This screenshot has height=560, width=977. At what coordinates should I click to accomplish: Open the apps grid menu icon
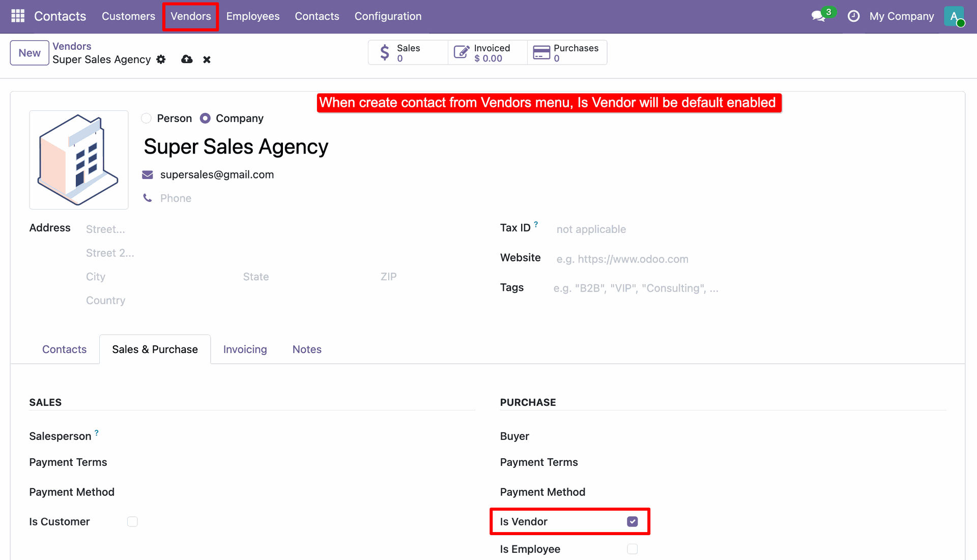tap(18, 16)
